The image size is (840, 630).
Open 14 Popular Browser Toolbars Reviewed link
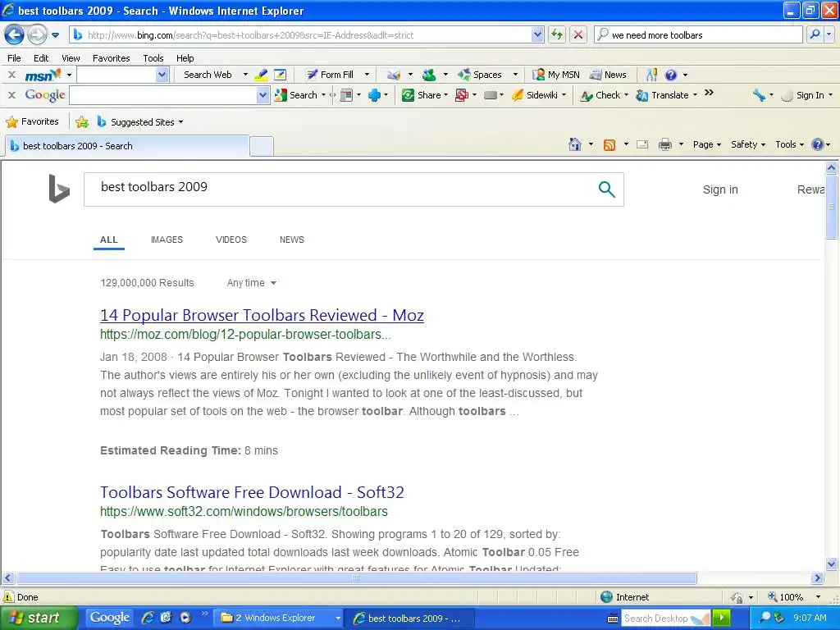(262, 315)
